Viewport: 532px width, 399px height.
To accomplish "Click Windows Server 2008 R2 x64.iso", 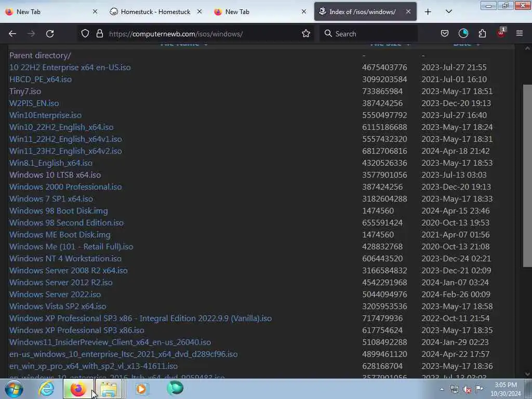I will pos(68,270).
